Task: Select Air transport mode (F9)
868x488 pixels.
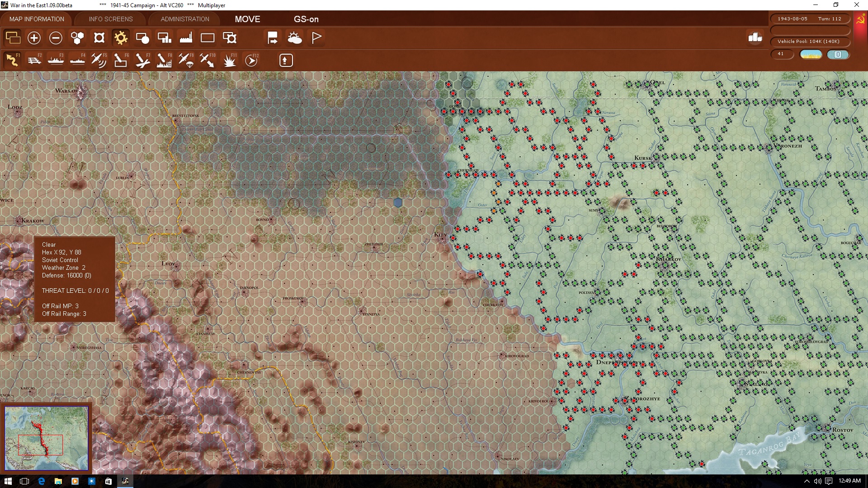Action: point(186,60)
